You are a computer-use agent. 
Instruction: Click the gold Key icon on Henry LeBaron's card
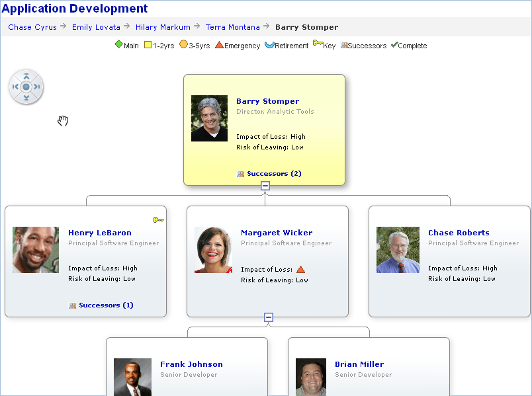coord(158,219)
